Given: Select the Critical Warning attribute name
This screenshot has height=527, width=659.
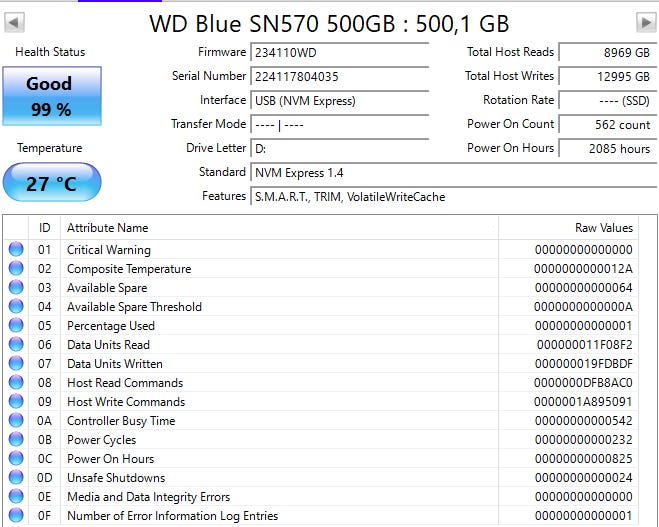Looking at the screenshot, I should pos(109,250).
